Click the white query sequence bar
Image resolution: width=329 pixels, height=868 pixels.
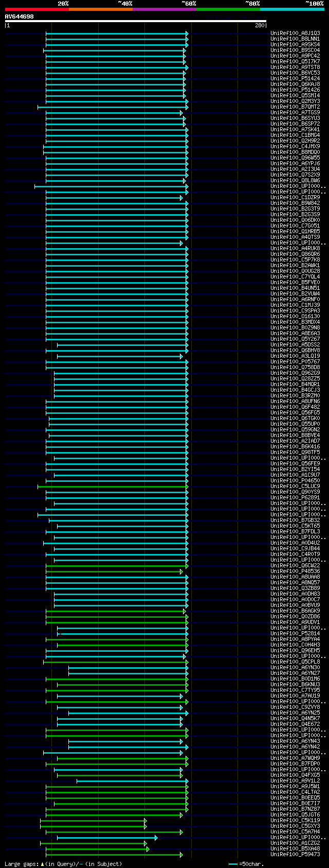(x=136, y=21)
